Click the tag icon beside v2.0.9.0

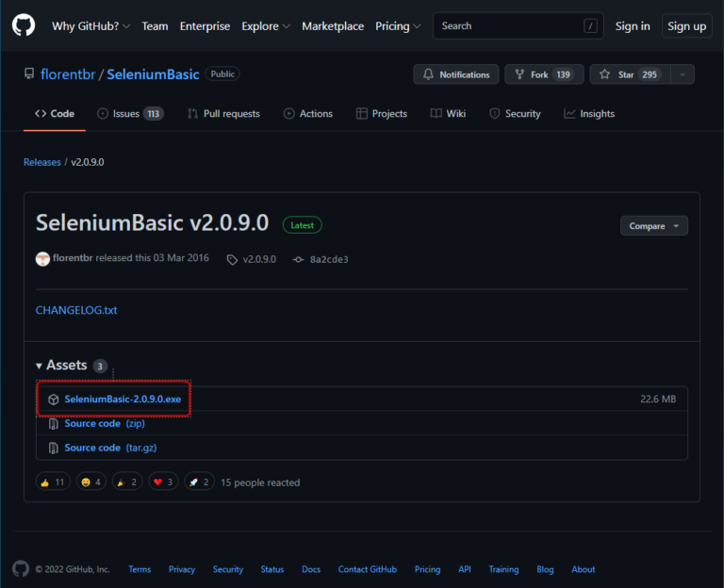click(232, 259)
